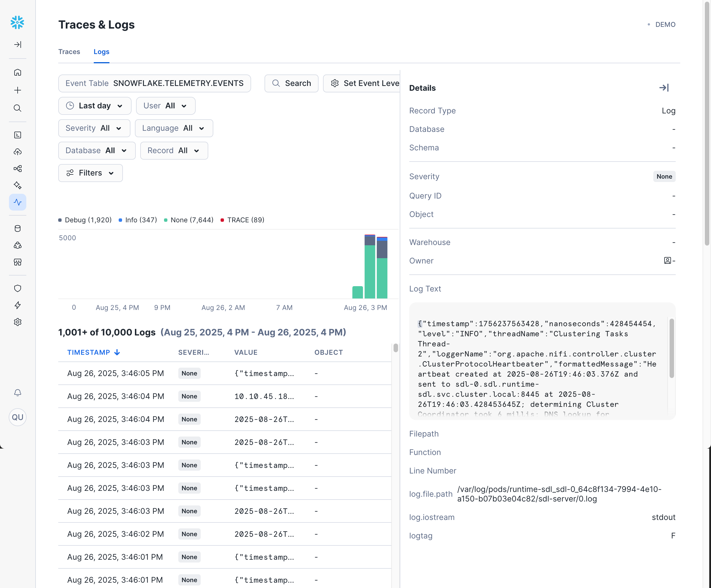The width and height of the screenshot is (711, 588).
Task: Toggle the TRACE (89) legend item
Action: click(242, 220)
